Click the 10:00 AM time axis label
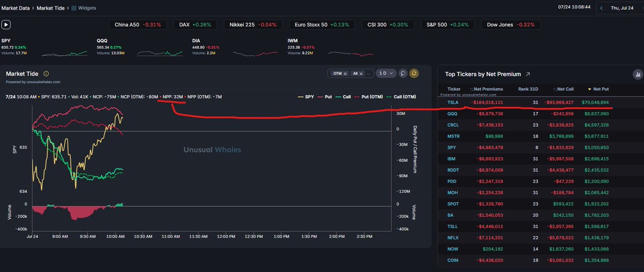This screenshot has height=272, width=644. pos(116,236)
